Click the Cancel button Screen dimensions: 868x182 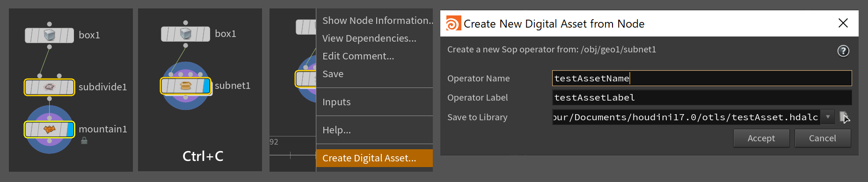coord(823,138)
